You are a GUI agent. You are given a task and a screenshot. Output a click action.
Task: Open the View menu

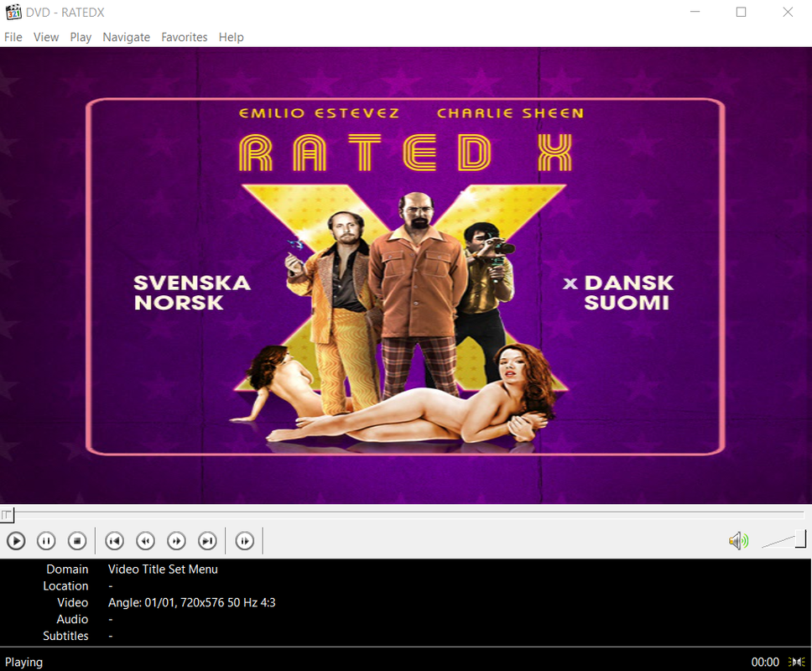coord(46,37)
